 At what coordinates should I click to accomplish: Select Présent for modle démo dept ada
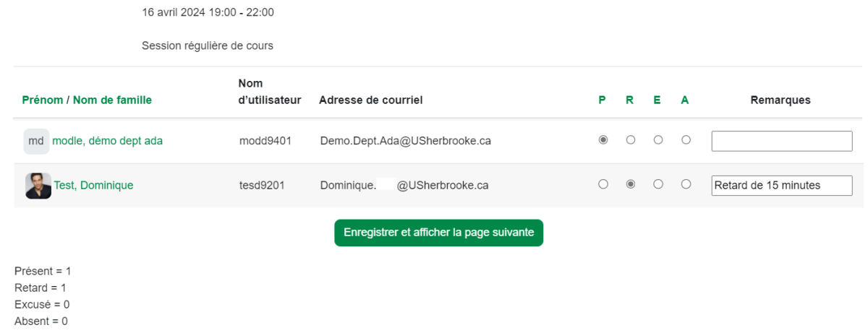(x=603, y=140)
